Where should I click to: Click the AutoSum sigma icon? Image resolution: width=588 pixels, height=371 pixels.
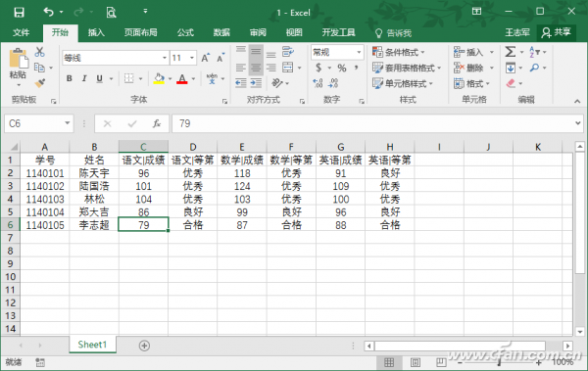(511, 52)
